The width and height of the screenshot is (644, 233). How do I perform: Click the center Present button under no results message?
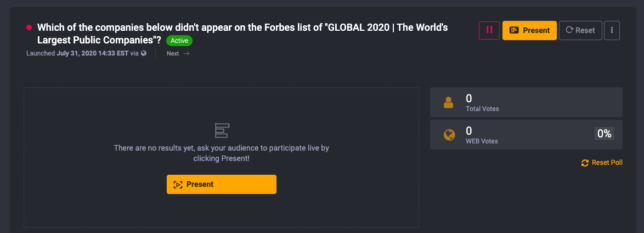222,185
